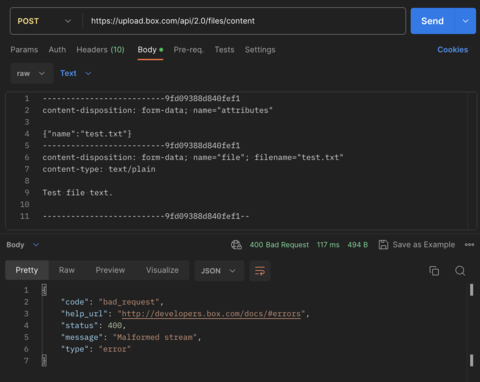Click the 'Test file text.' line
Screen dimensions: 480x382
[77, 193]
